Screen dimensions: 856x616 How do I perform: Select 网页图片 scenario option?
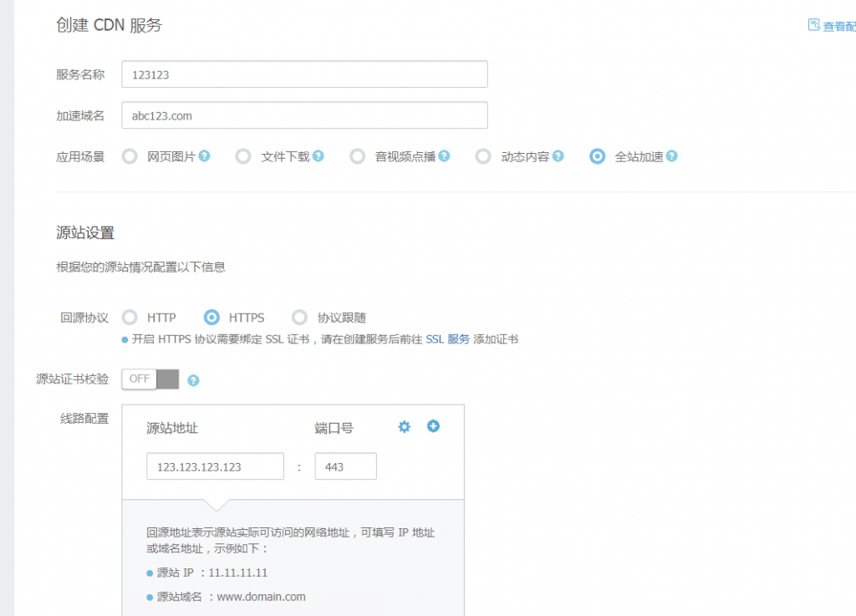coord(130,155)
